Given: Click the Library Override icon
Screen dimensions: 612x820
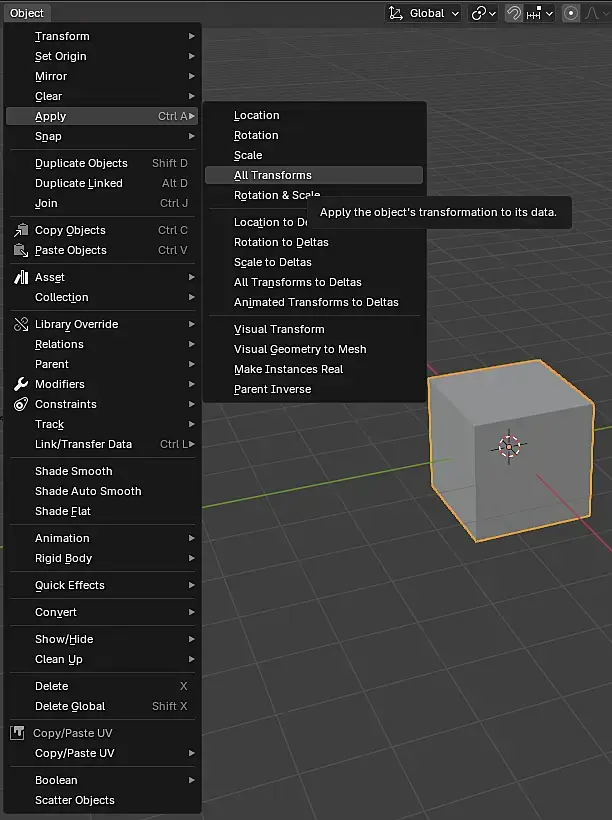Looking at the screenshot, I should point(21,324).
